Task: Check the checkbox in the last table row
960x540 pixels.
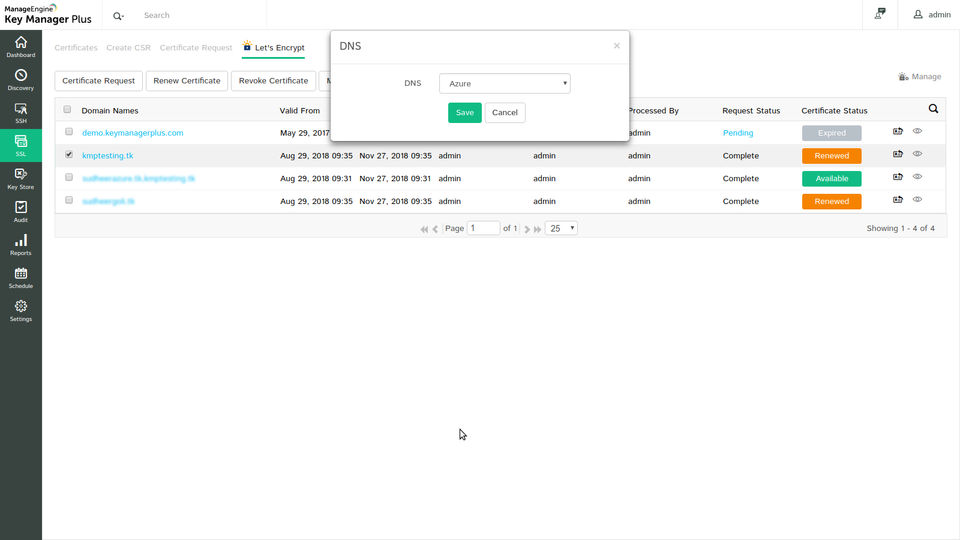Action: tap(69, 200)
